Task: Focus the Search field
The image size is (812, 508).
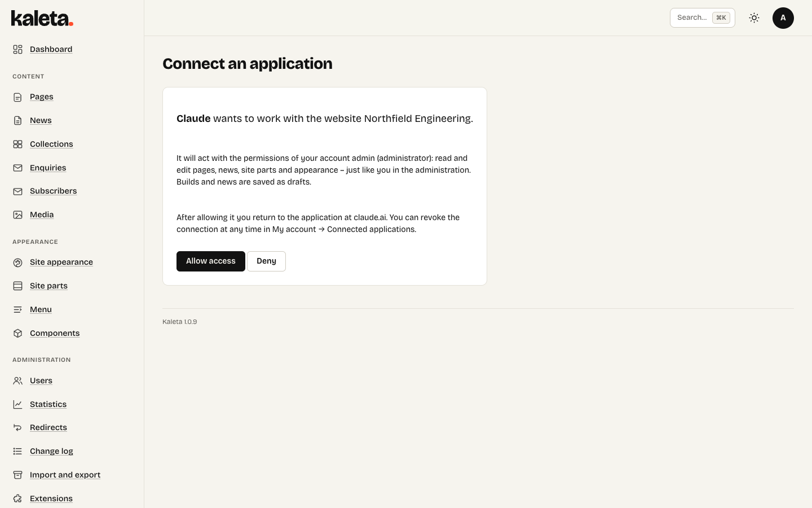Action: pos(703,18)
